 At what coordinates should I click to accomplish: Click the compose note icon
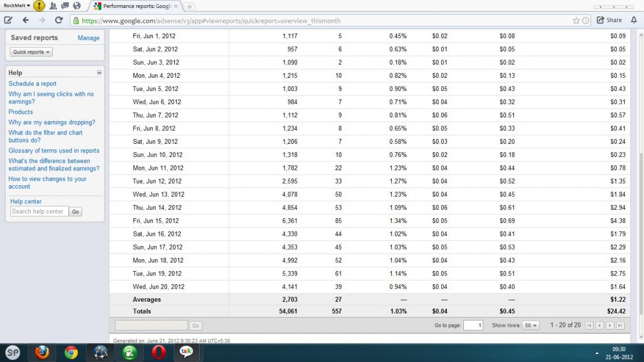point(8,20)
